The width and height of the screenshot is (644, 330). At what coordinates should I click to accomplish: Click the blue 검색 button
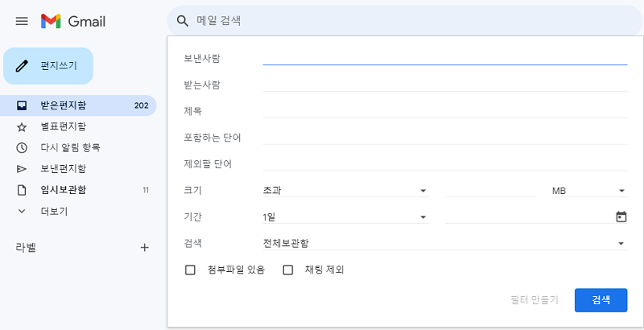point(601,299)
